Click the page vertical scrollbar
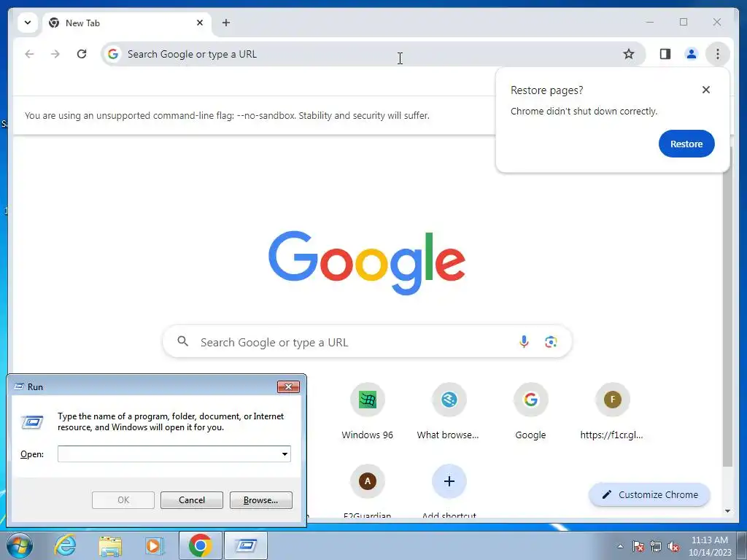Screen dimensions: 747x560 tap(727, 307)
